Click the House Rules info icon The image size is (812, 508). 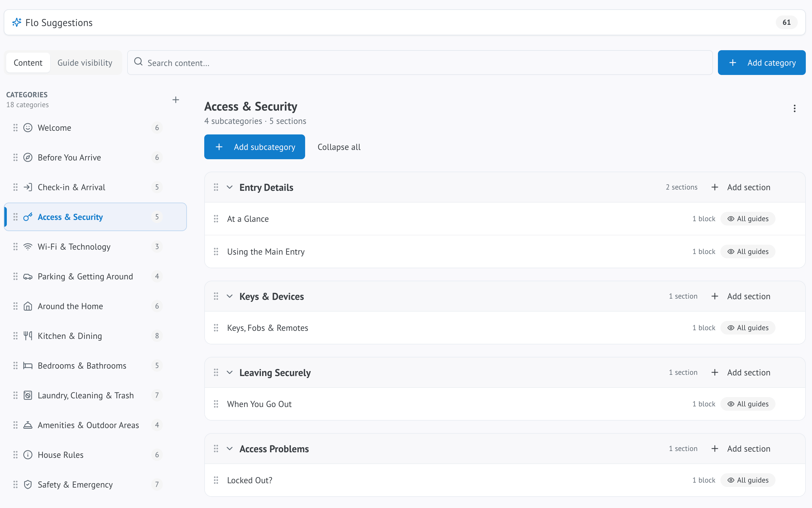(28, 455)
